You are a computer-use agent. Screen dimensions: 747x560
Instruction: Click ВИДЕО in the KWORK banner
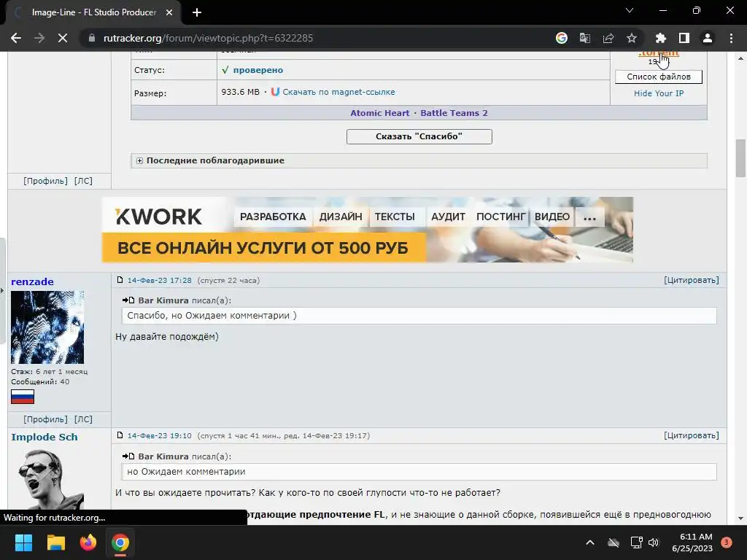coord(552,217)
